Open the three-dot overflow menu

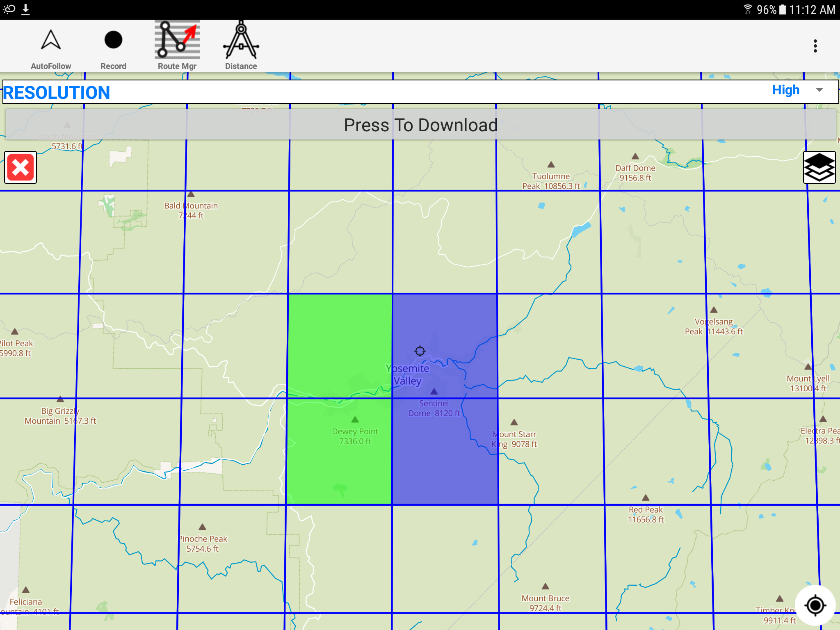tap(815, 46)
